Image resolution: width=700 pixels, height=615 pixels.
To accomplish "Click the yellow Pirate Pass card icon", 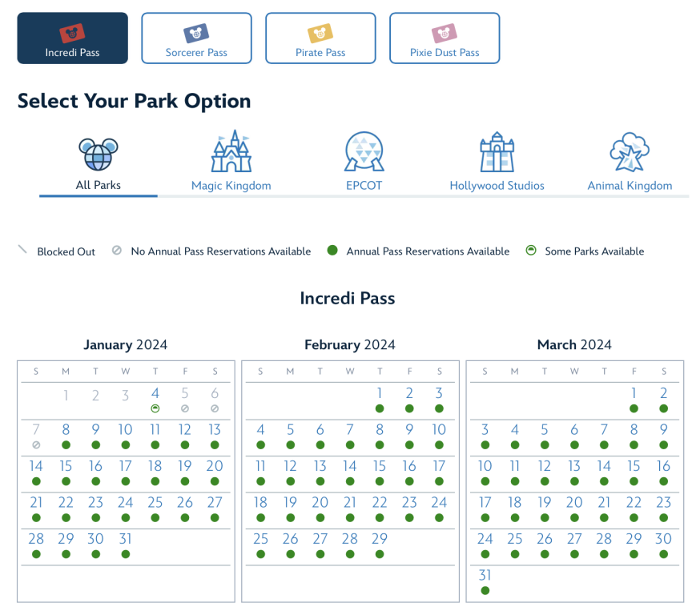I will [320, 33].
